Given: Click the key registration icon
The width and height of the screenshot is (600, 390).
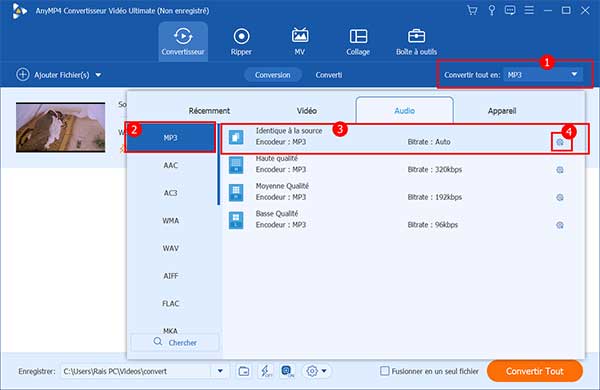Looking at the screenshot, I should click(x=492, y=10).
